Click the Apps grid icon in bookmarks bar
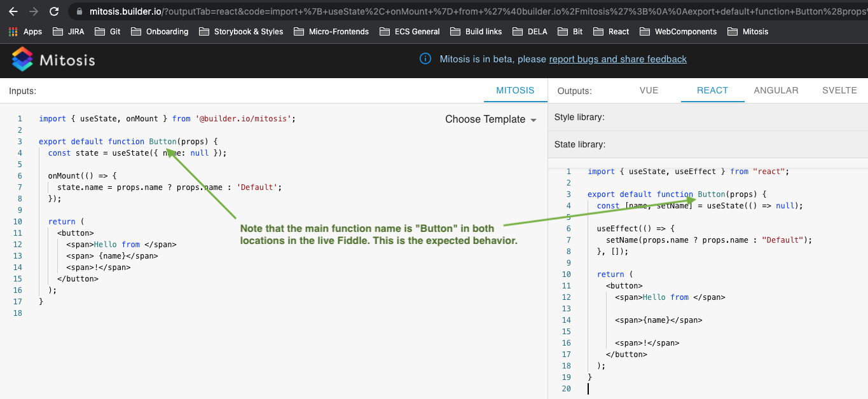868x399 pixels. pyautogui.click(x=13, y=31)
